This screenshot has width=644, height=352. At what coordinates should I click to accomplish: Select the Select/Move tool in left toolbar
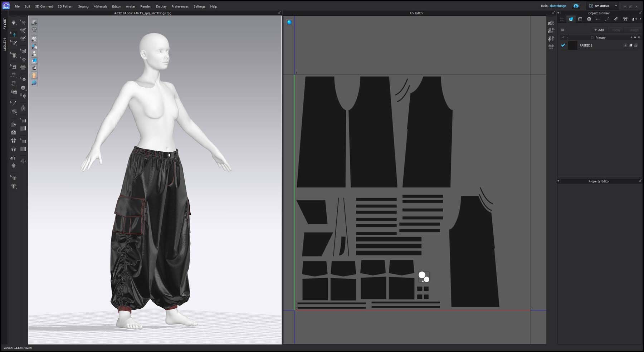(x=14, y=34)
